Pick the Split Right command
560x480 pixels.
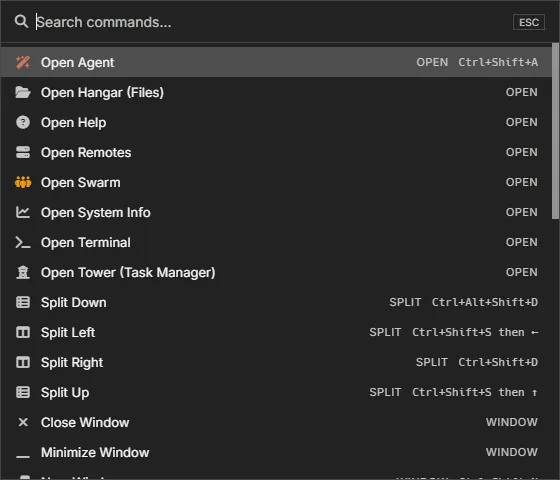tap(276, 362)
